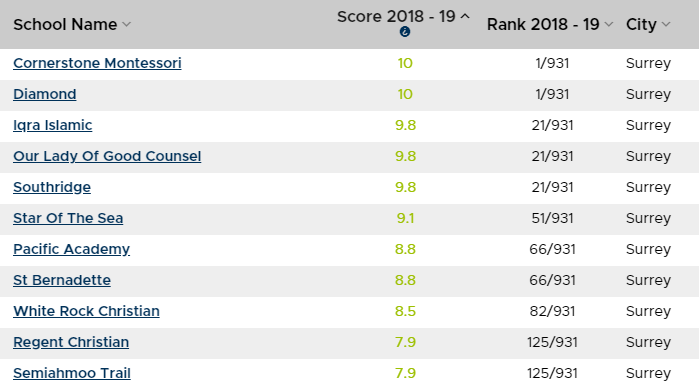
Task: Click the Score info icon below header
Action: pyautogui.click(x=405, y=32)
